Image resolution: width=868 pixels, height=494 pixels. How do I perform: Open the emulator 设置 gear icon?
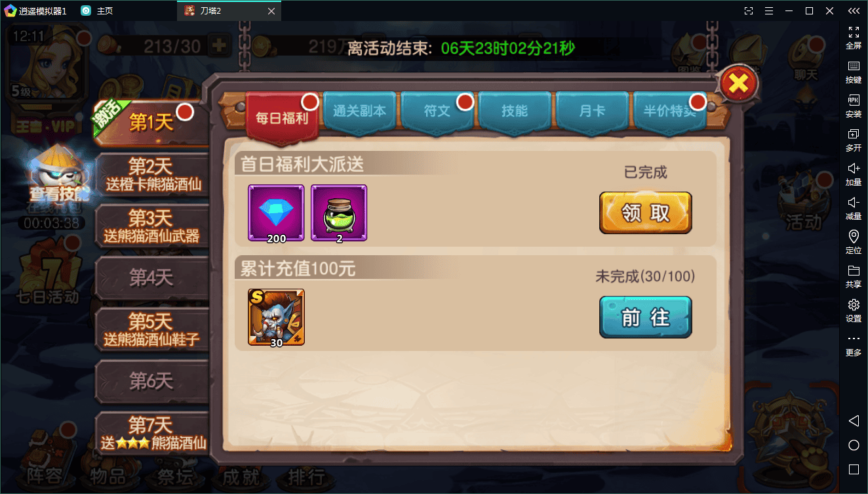(854, 310)
